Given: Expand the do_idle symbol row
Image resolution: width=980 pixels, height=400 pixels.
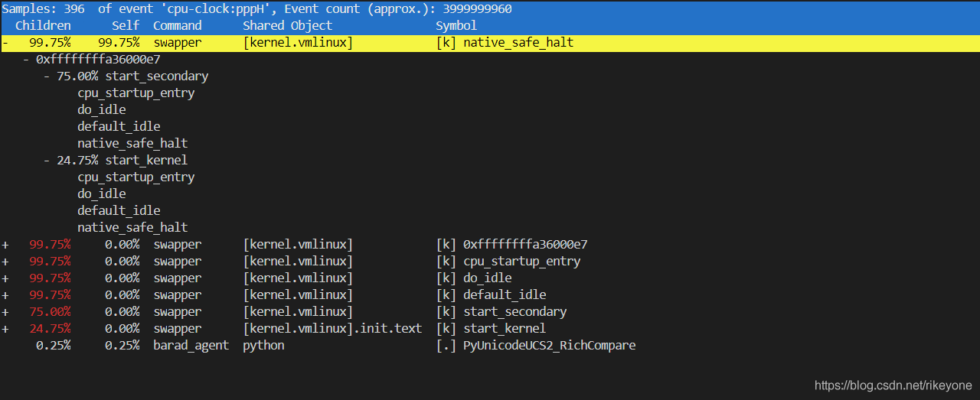Looking at the screenshot, I should coord(5,278).
